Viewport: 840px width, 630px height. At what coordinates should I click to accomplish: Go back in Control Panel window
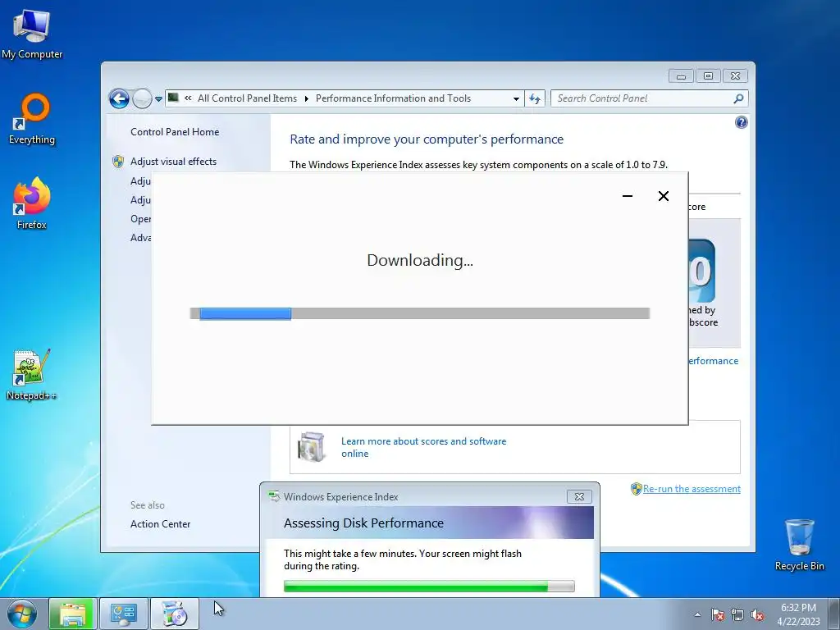119,98
